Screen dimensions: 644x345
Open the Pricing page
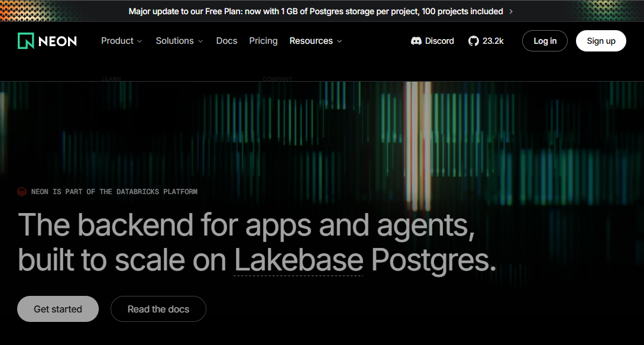[263, 41]
